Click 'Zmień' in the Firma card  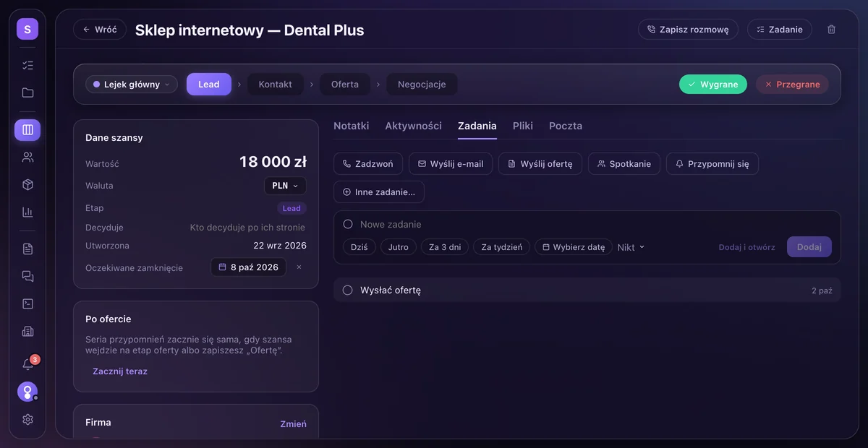[293, 424]
